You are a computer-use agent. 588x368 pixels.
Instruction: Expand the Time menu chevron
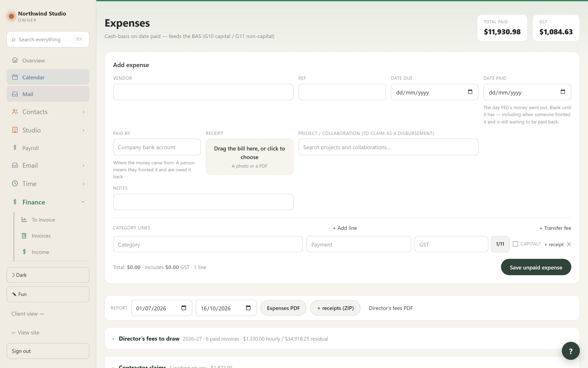83,184
